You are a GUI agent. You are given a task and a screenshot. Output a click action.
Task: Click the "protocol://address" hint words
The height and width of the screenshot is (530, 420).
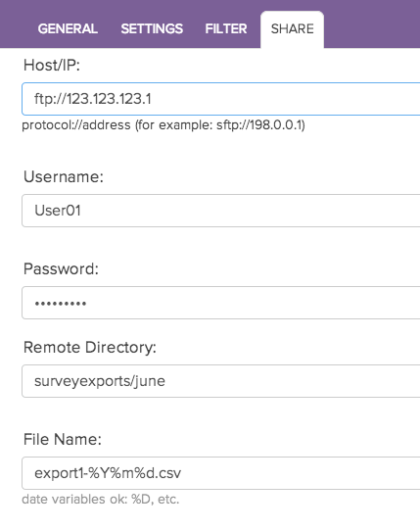point(76,125)
